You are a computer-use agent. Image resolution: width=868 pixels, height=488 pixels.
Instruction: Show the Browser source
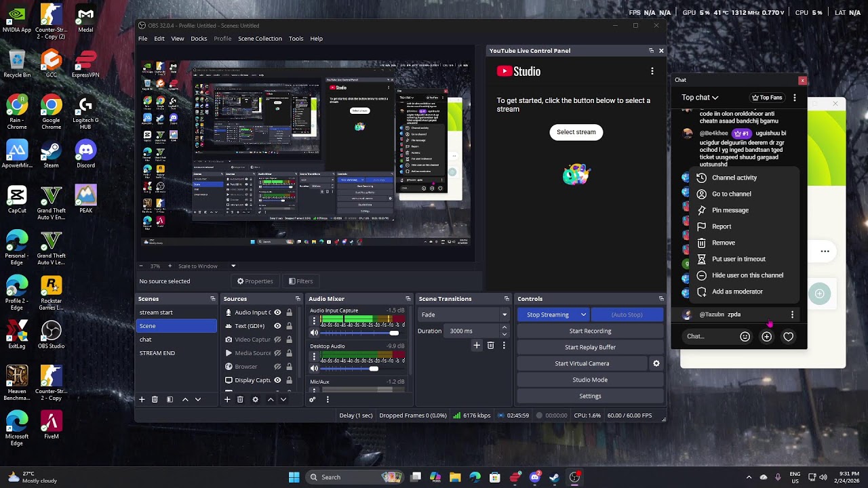coord(277,367)
